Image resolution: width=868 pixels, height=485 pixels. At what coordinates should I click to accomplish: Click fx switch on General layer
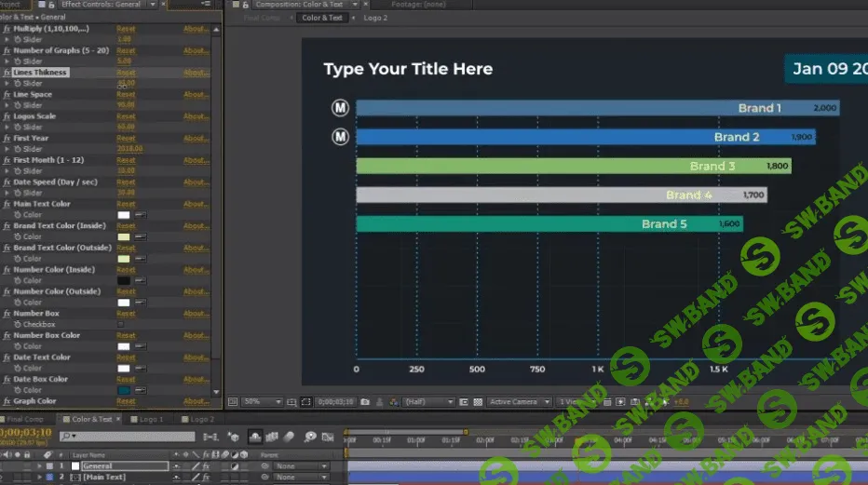(206, 466)
